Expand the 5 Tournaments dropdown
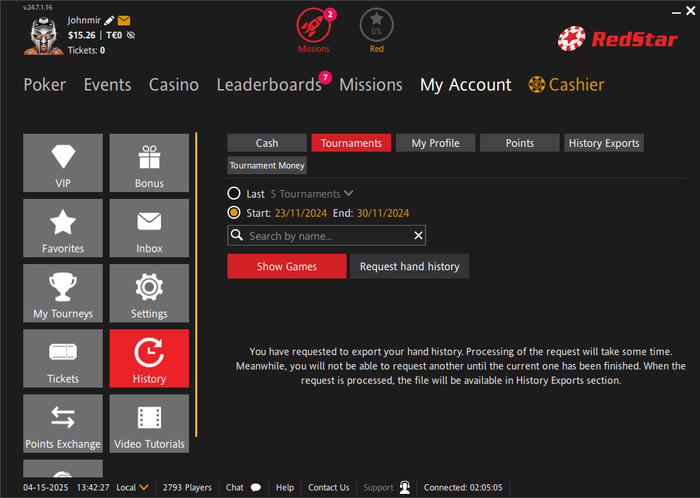The height and width of the screenshot is (498, 700). click(x=312, y=194)
